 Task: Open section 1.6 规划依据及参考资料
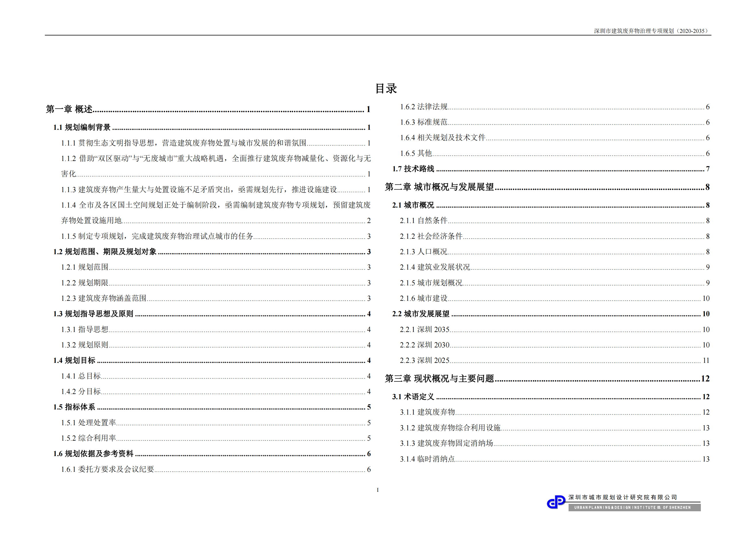click(212, 454)
